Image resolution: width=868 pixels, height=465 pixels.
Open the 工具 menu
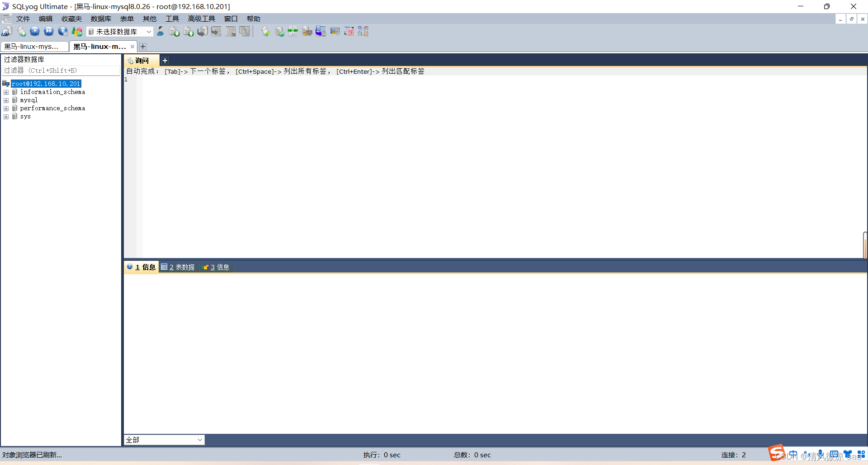click(172, 19)
